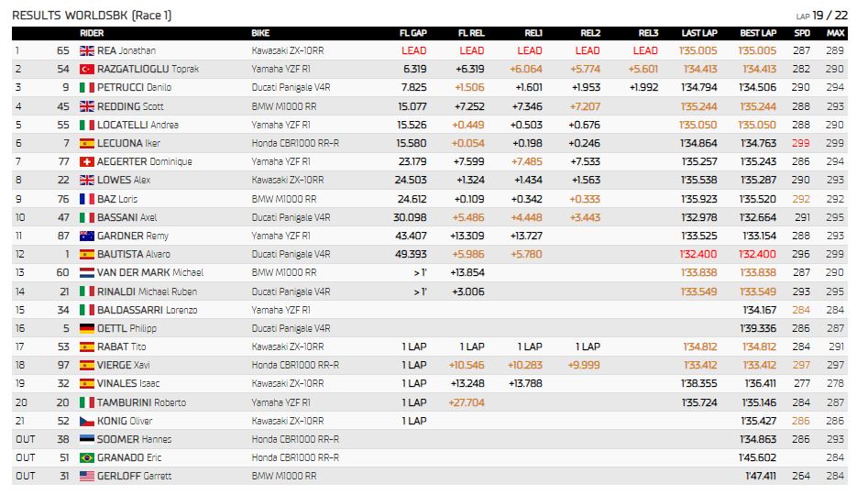The height and width of the screenshot is (495, 868).
Task: Click the Italian flag beside RINALDI Michael Ruben
Action: tap(87, 291)
